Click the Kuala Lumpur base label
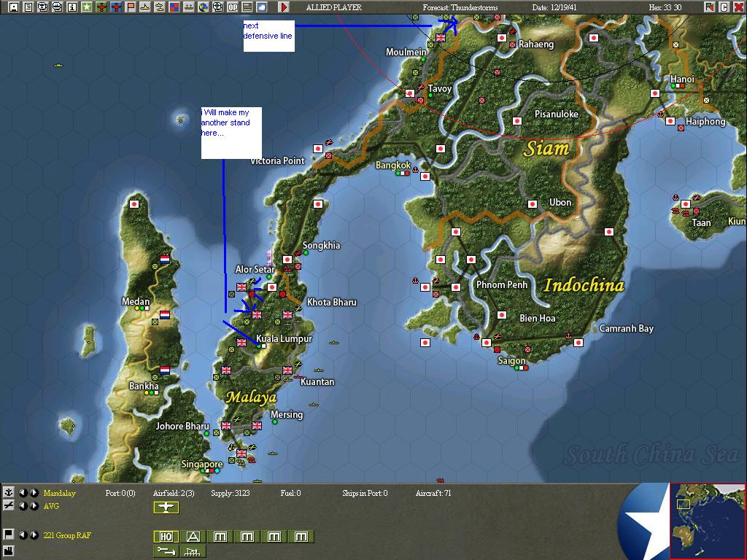The width and height of the screenshot is (747, 560). pyautogui.click(x=284, y=338)
